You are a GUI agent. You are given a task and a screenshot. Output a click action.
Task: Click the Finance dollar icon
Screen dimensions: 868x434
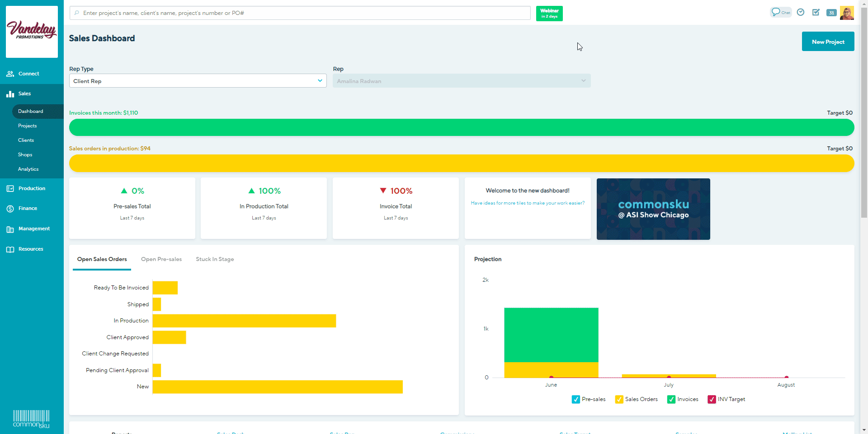click(x=10, y=208)
